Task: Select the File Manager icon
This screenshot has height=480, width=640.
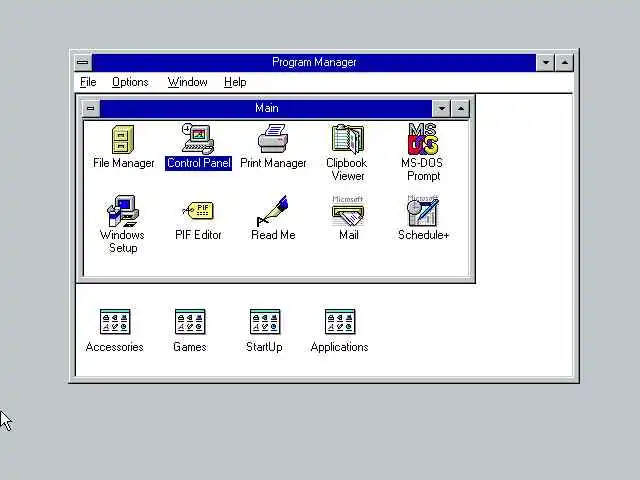Action: pos(123,140)
